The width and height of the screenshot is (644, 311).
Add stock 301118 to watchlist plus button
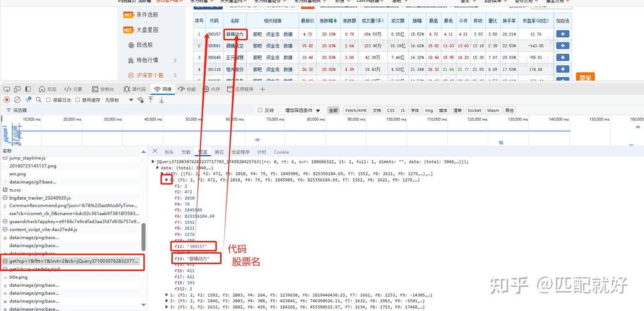pos(562,69)
